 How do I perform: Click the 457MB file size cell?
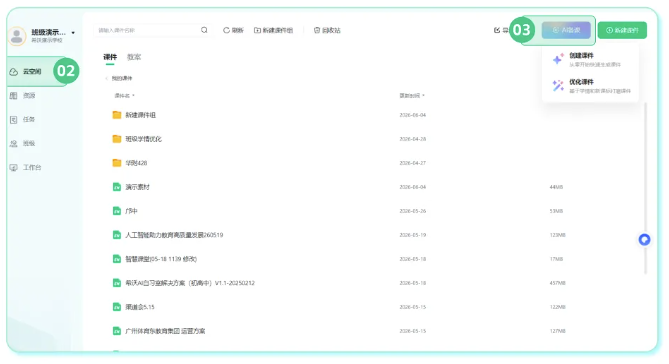tap(558, 283)
